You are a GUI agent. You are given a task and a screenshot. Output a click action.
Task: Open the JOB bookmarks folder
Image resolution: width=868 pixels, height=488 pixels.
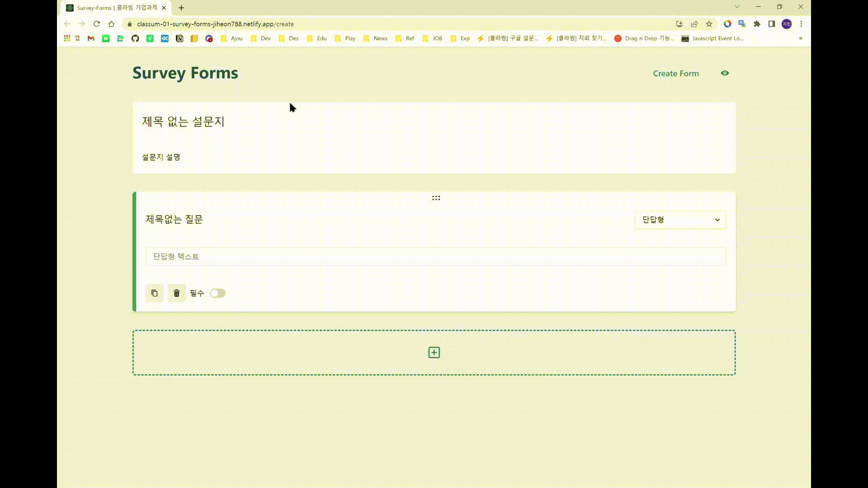(x=432, y=38)
